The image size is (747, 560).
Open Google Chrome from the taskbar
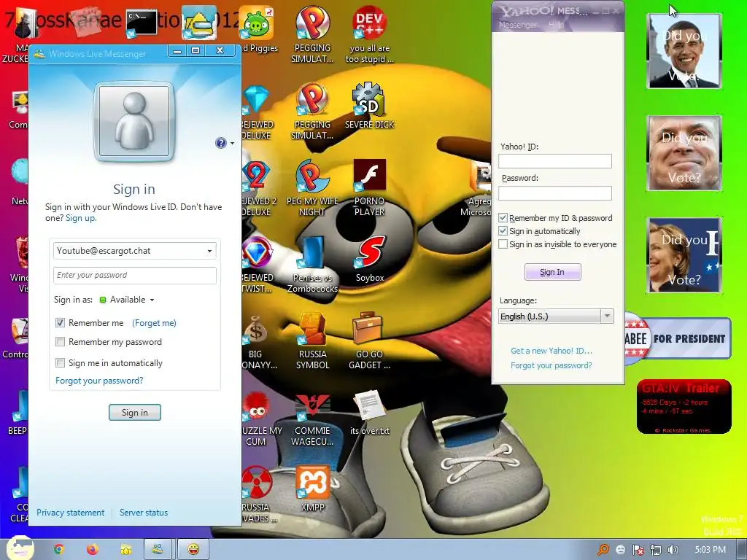pos(58,549)
